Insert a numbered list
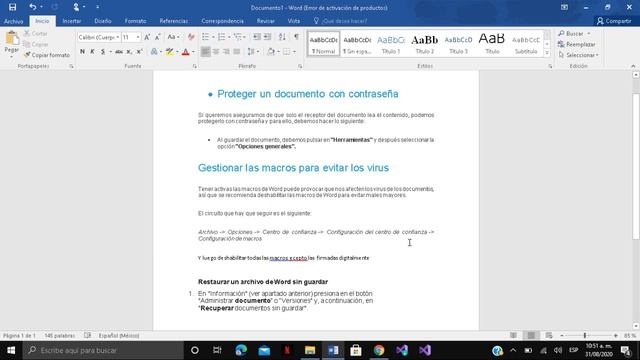The width and height of the screenshot is (640, 360). pos(222,37)
